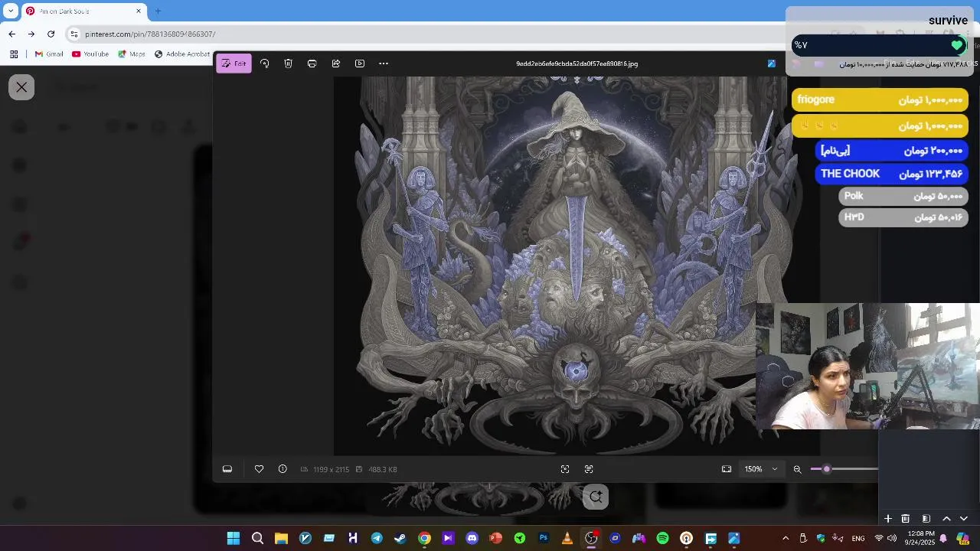Screen dimensions: 980x551
Task: Show file info in Photos viewer
Action: click(x=283, y=469)
